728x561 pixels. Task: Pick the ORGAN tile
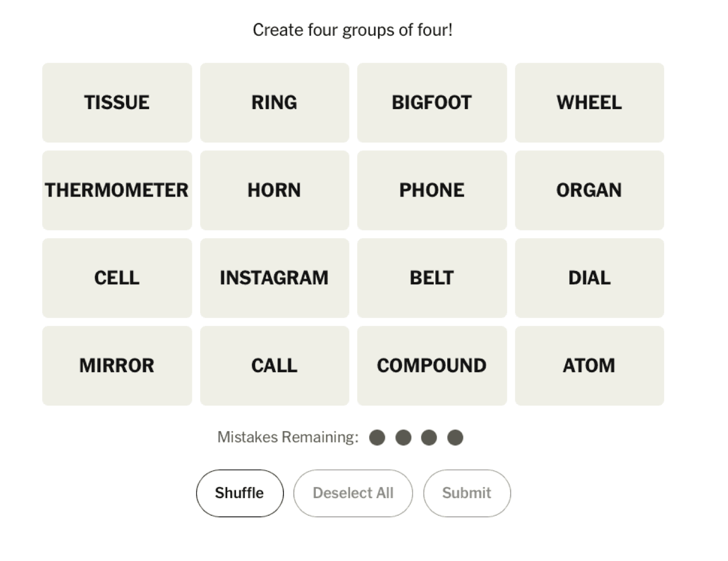[x=589, y=190]
